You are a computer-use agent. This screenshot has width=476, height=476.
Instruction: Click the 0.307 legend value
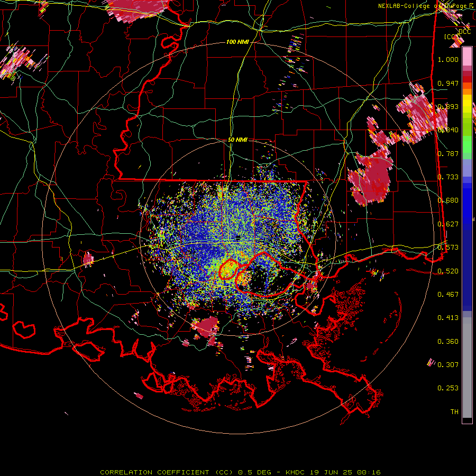[448, 364]
